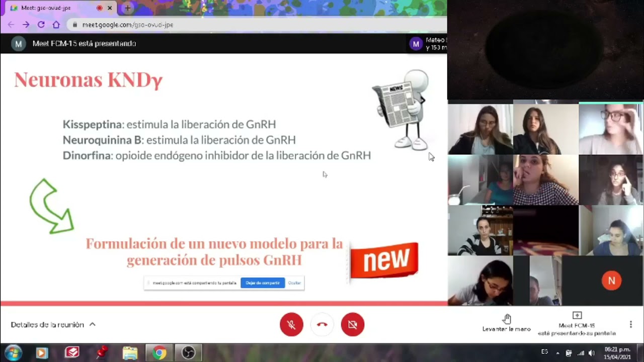Click the gray M presenter avatar
The height and width of the screenshot is (362, 644).
pyautogui.click(x=19, y=44)
